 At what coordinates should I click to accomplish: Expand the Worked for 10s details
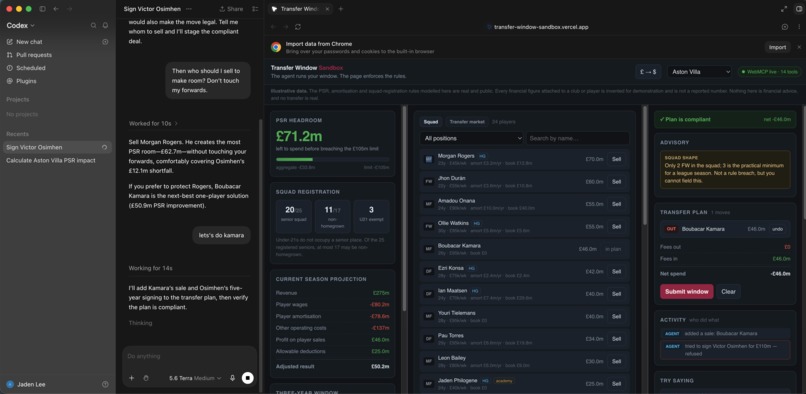(x=153, y=123)
